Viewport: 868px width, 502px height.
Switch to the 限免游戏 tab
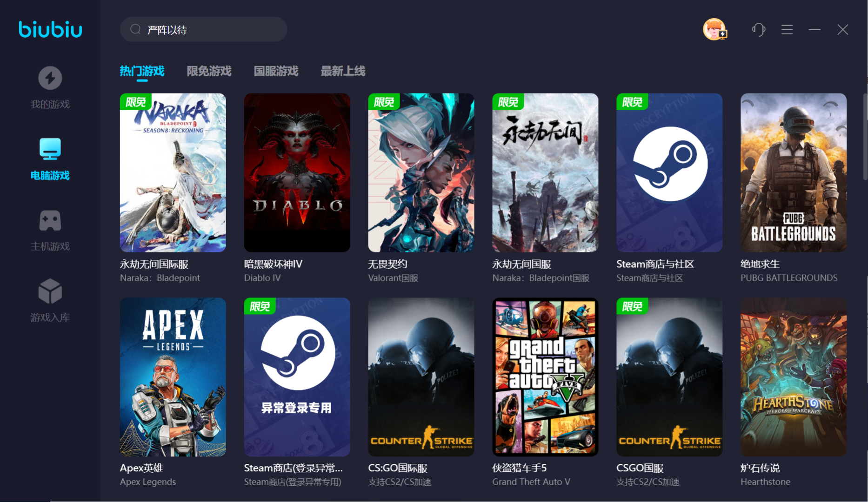(209, 71)
